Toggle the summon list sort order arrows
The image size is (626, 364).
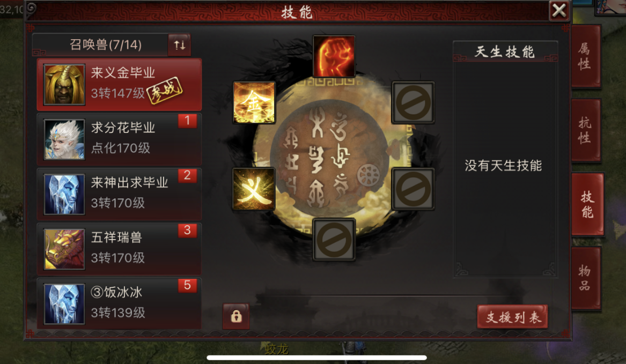[x=179, y=44]
